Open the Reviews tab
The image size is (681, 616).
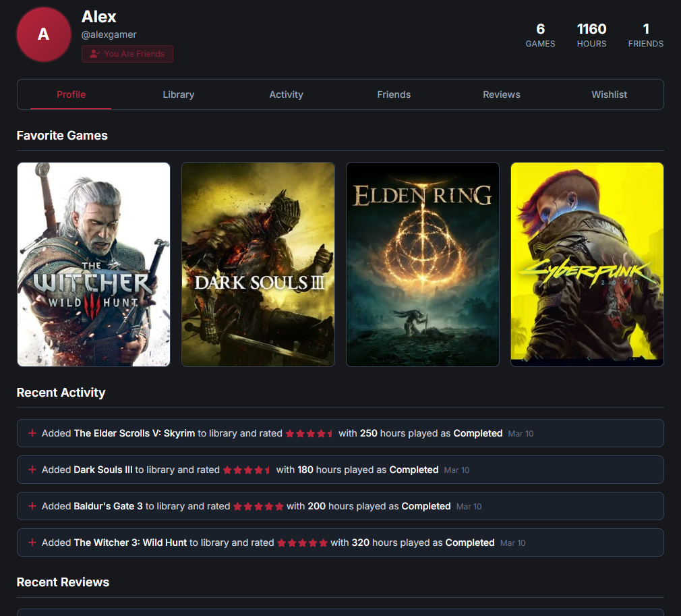pyautogui.click(x=502, y=94)
